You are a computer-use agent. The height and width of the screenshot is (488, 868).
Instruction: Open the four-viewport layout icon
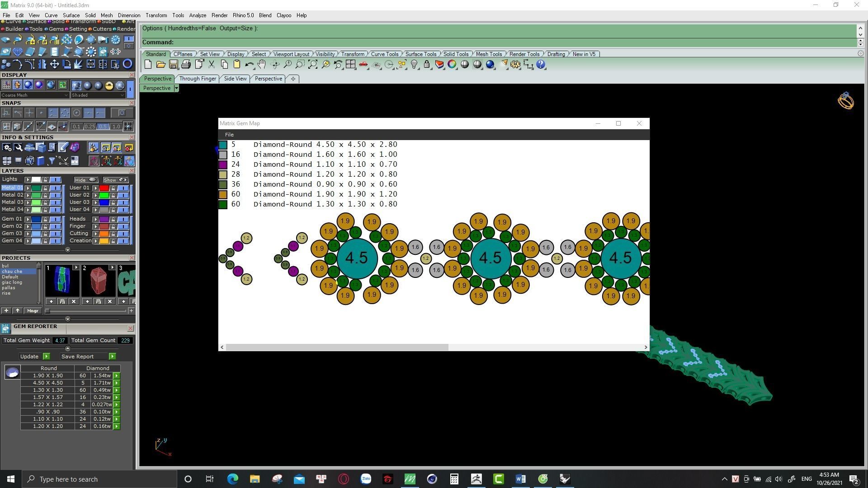click(x=350, y=65)
